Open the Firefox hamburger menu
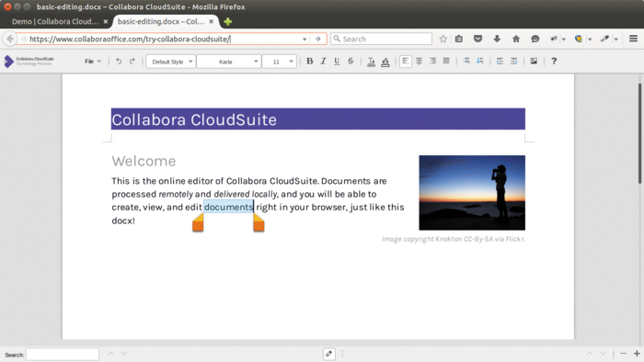The image size is (644, 362). (x=633, y=39)
